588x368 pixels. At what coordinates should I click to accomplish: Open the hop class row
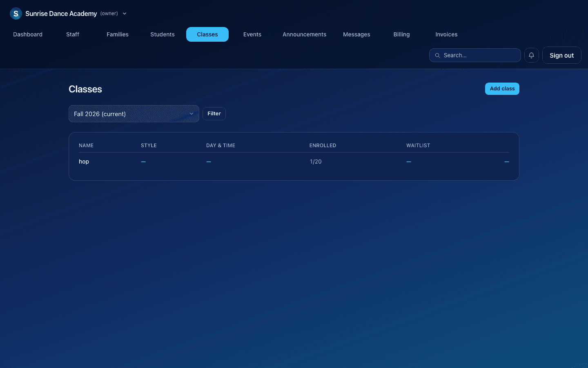294,162
